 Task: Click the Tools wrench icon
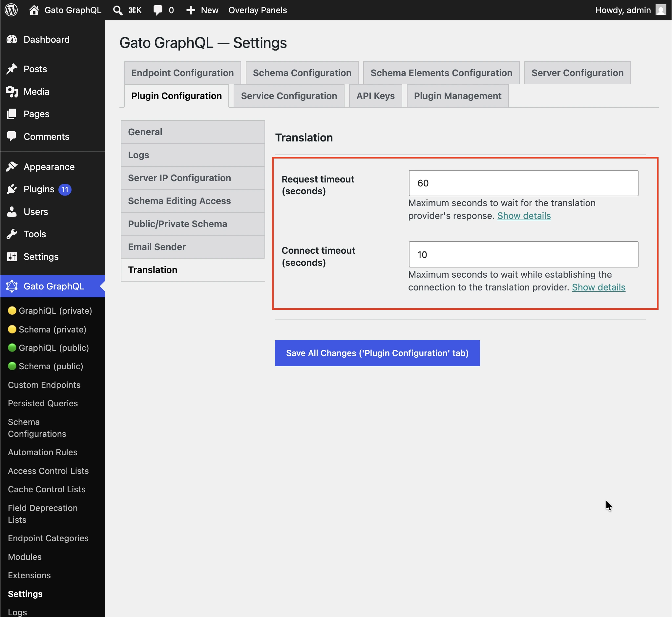(12, 234)
